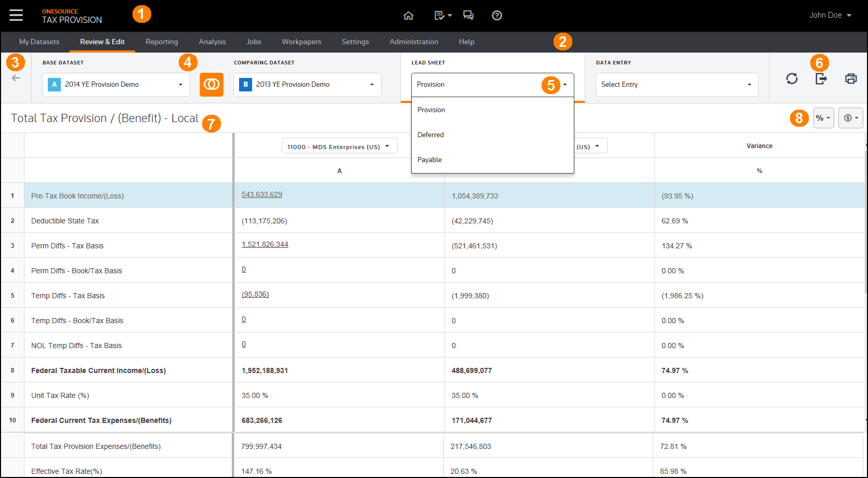Click the 1,054,389,733 comparison value
This screenshot has height=478, width=868.
(475, 196)
